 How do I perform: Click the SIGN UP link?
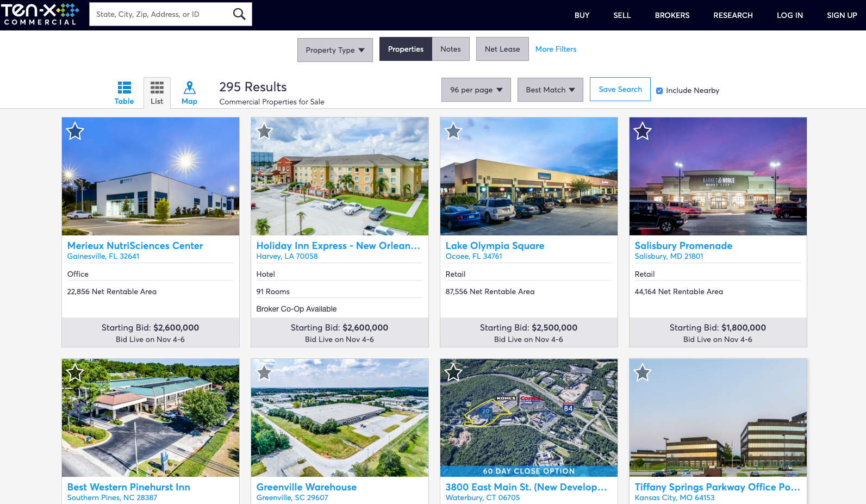[x=842, y=15]
